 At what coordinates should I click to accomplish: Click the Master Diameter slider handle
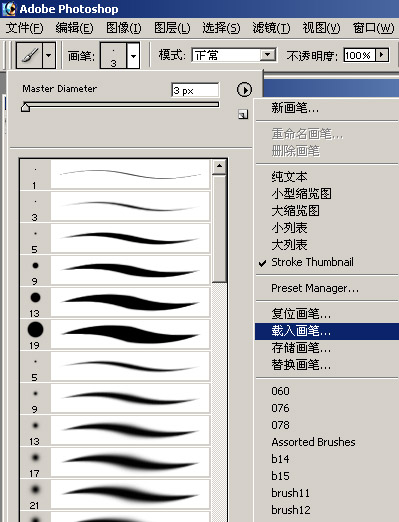point(25,107)
